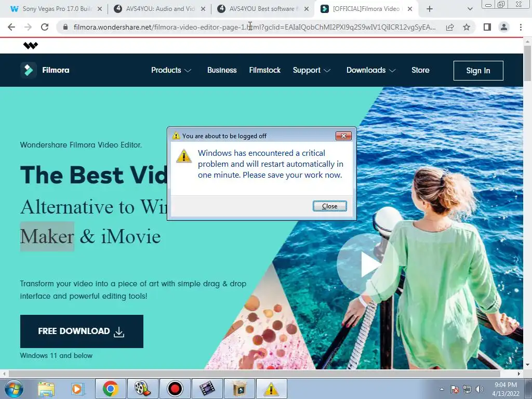This screenshot has width=532, height=399.
Task: Click the address bar URL
Action: coord(255,27)
